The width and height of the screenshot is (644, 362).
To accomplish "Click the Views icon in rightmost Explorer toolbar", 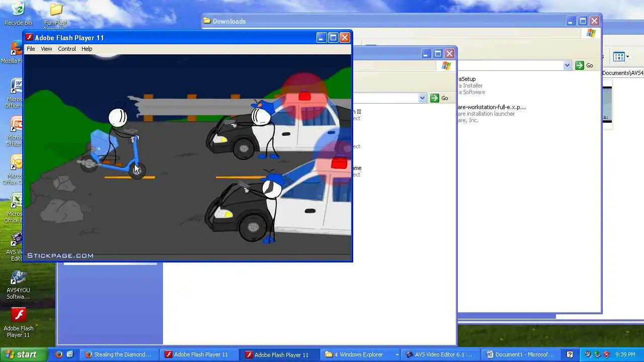I will point(619,57).
